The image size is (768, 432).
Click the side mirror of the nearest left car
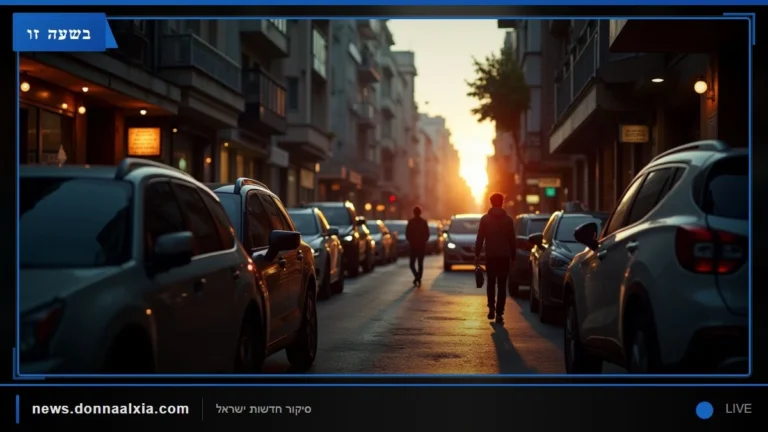(x=171, y=250)
